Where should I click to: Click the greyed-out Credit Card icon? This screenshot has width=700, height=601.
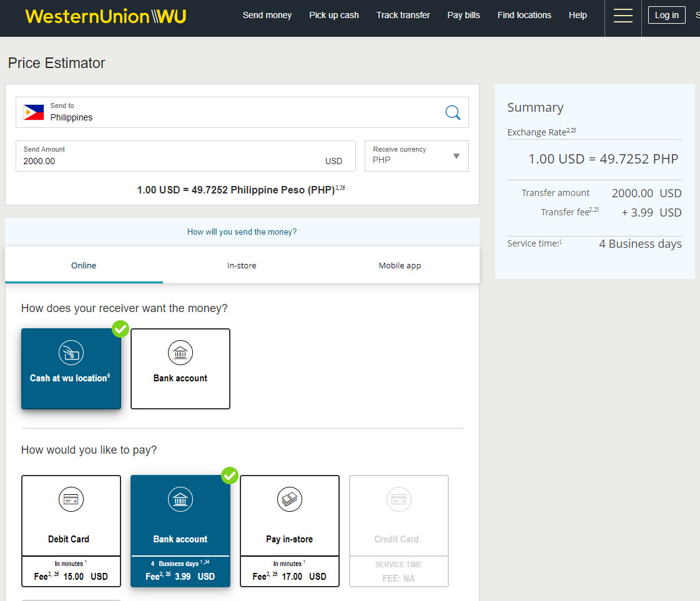pyautogui.click(x=398, y=499)
